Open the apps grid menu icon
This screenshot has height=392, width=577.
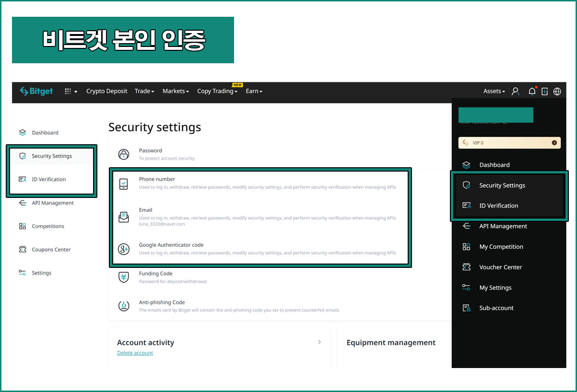68,91
